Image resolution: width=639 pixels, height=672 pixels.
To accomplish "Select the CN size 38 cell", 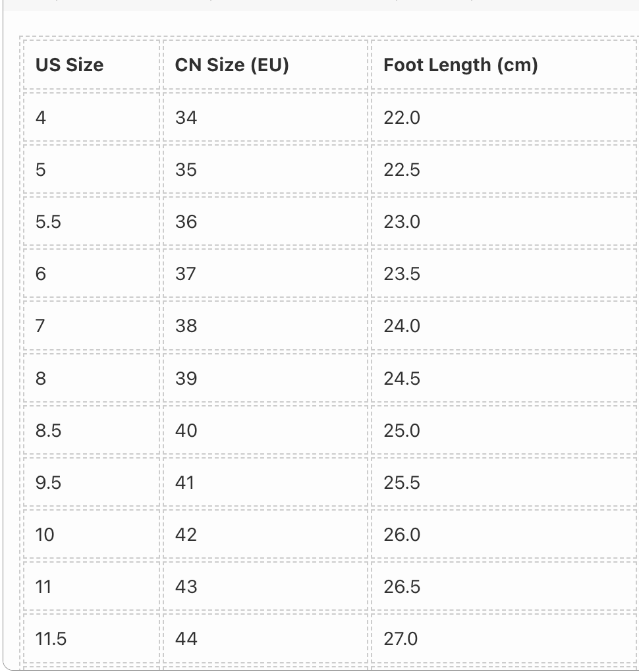I will pyautogui.click(x=265, y=325).
